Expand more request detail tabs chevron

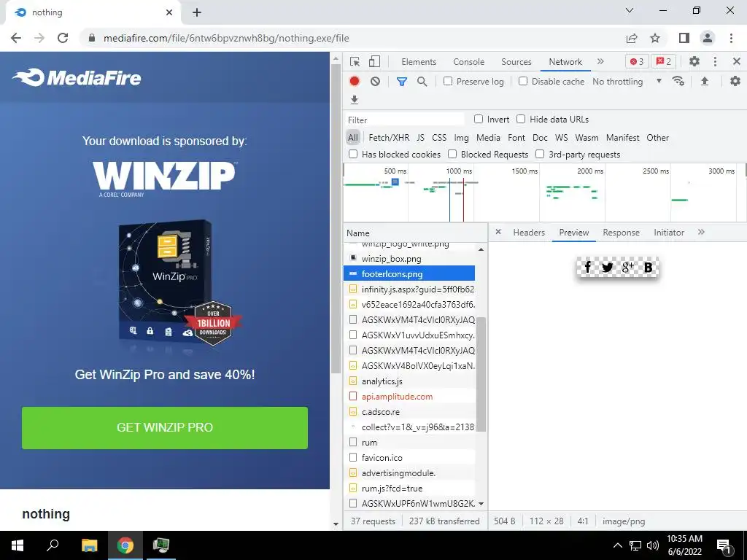pyautogui.click(x=701, y=232)
